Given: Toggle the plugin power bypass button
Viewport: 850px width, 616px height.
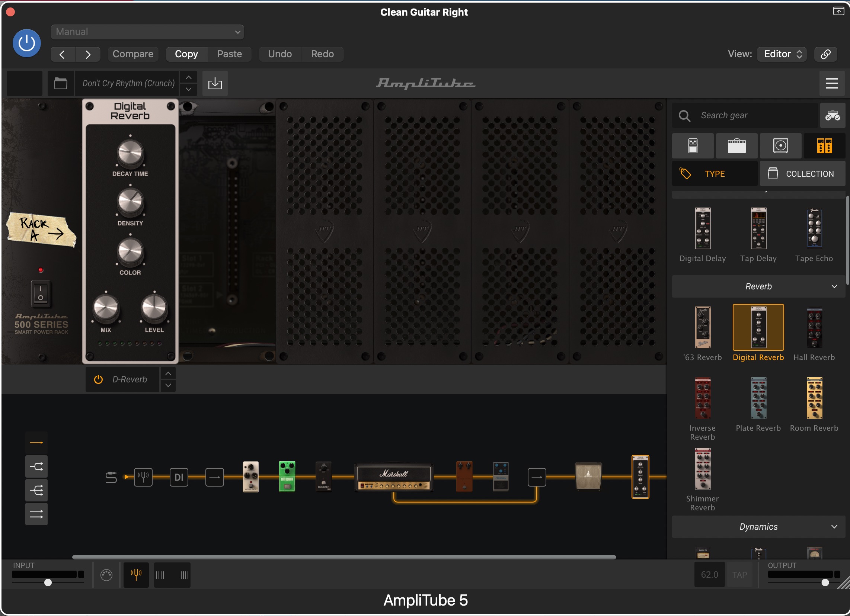Looking at the screenshot, I should [x=27, y=43].
